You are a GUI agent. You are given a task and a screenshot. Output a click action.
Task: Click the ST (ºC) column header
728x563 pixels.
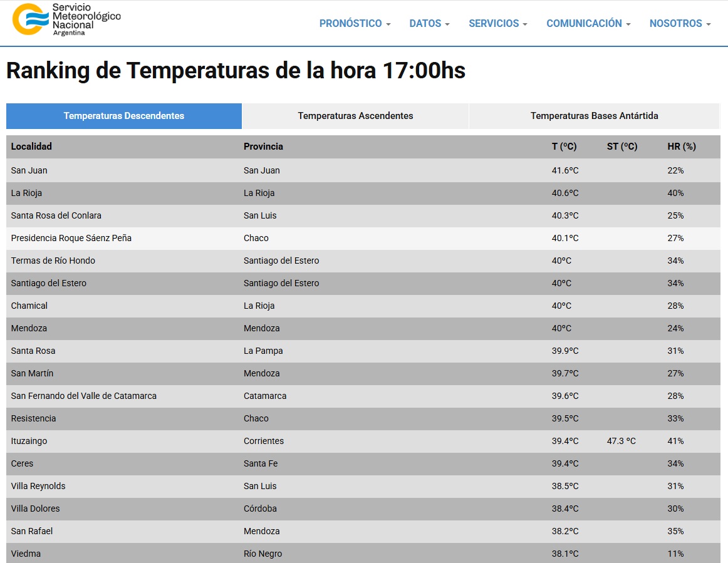[621, 147]
